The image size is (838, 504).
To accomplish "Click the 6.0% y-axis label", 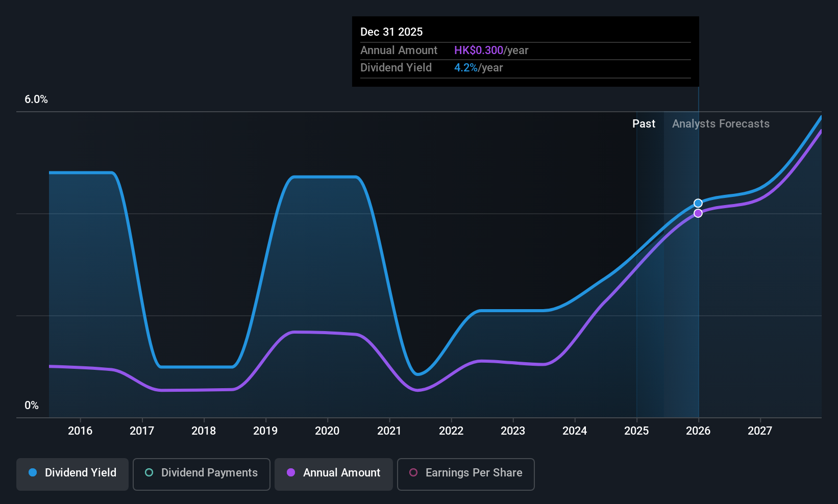I will (36, 99).
